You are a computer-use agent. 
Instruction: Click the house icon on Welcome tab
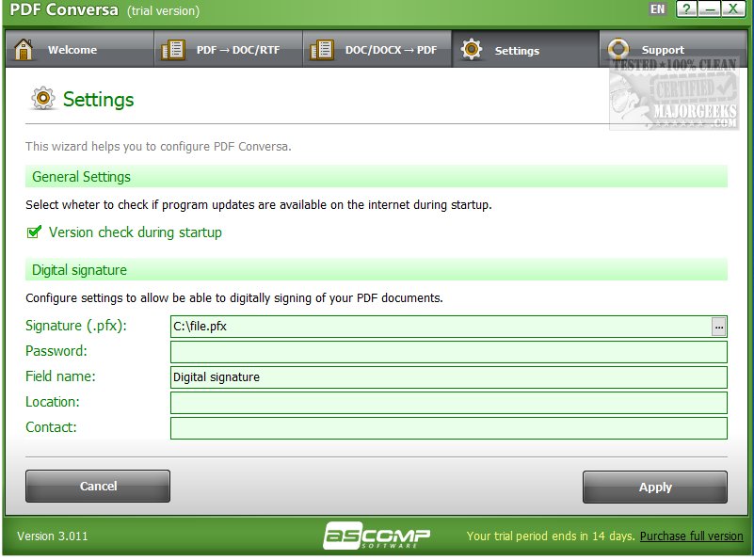(24, 50)
